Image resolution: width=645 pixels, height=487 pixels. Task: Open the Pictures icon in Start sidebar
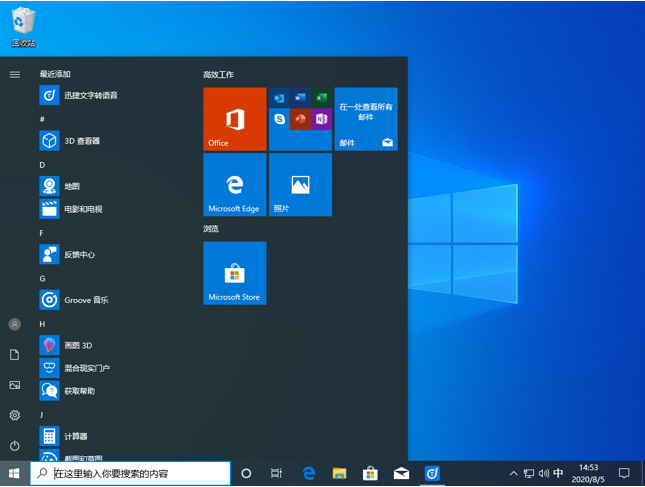14,385
